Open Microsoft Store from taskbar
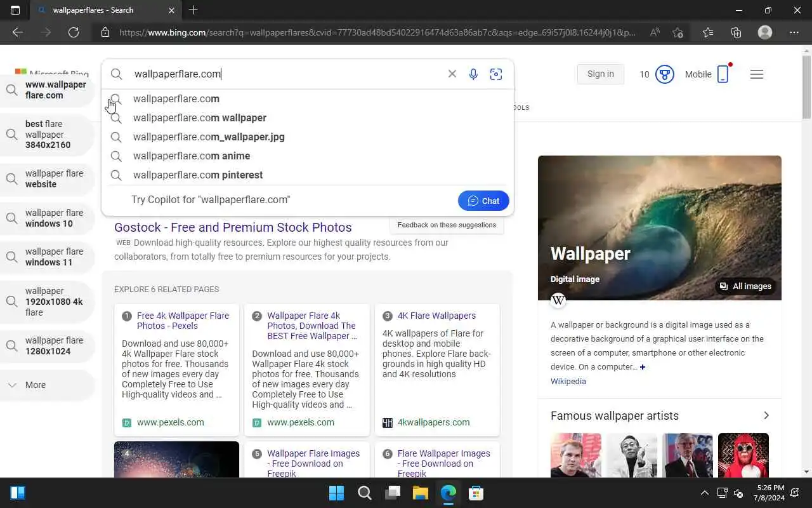 476,493
